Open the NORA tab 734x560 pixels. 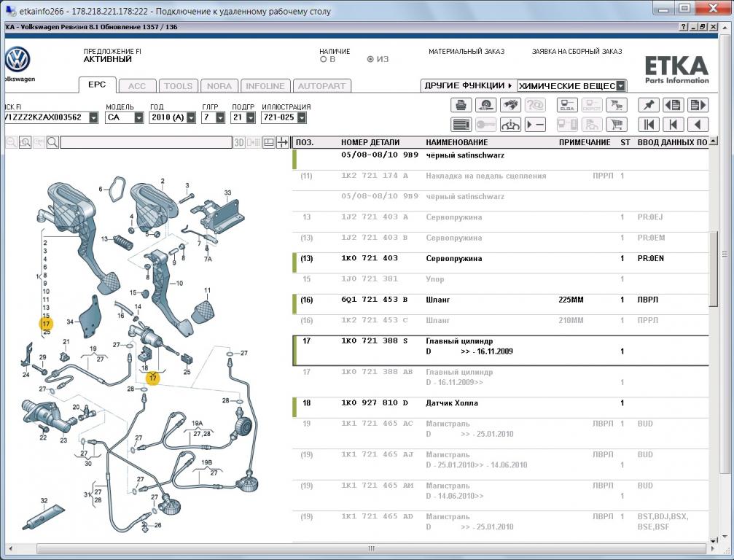219,86
